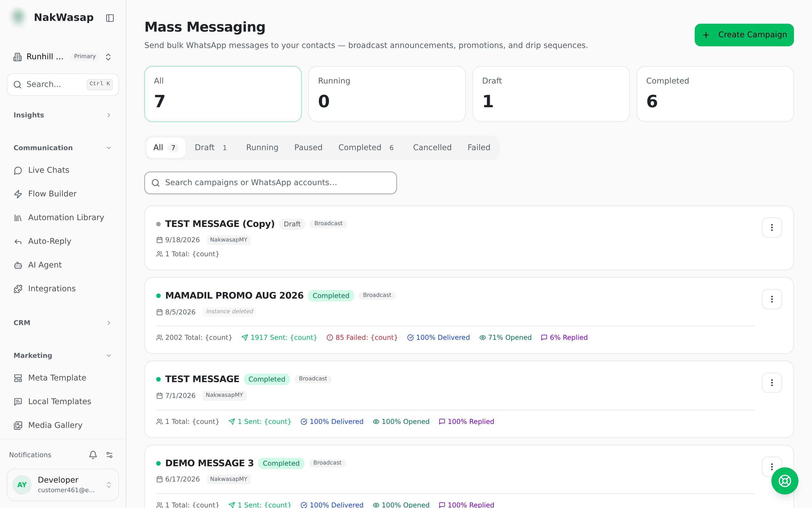This screenshot has height=508, width=812.
Task: Click the Local Templates message icon
Action: point(18,402)
